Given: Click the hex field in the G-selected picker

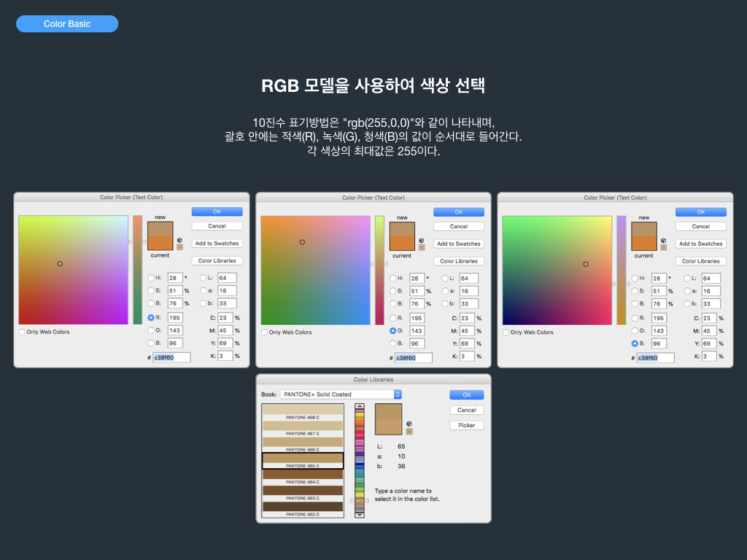Looking at the screenshot, I should coord(414,358).
